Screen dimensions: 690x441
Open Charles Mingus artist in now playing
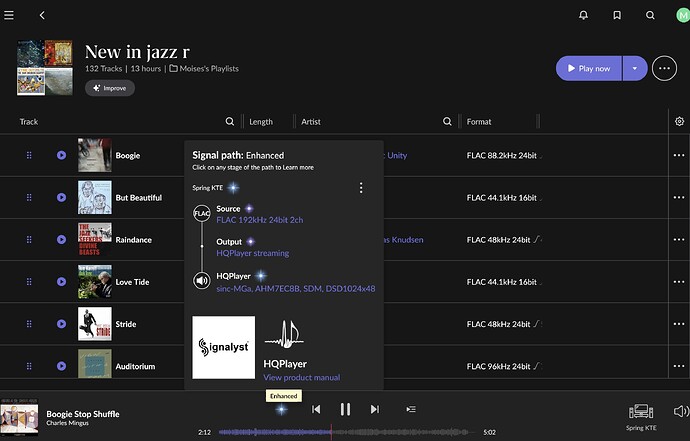coord(67,423)
